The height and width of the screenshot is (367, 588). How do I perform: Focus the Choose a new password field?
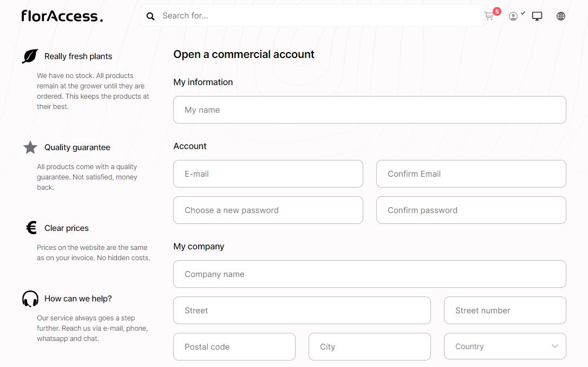pos(268,210)
